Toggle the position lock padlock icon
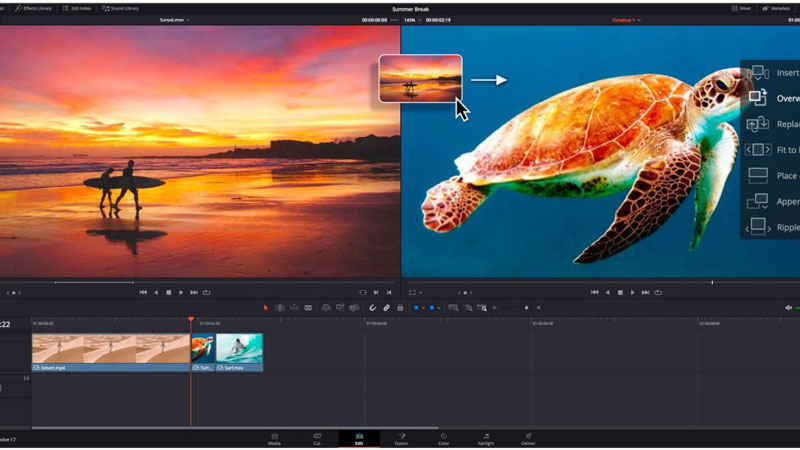Viewport: 800px width, 450px height. (400, 308)
